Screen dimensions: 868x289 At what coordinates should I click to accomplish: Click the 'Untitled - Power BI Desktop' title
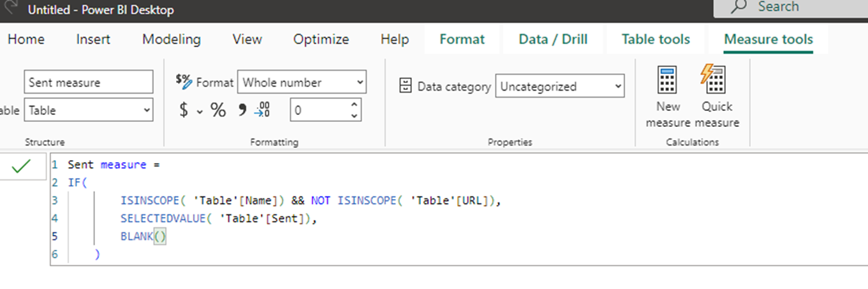pos(101,10)
